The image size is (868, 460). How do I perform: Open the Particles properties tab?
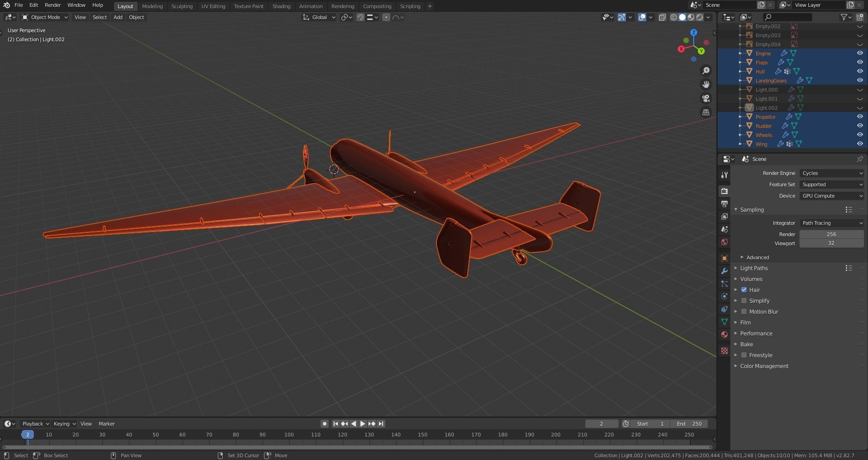[x=724, y=284]
